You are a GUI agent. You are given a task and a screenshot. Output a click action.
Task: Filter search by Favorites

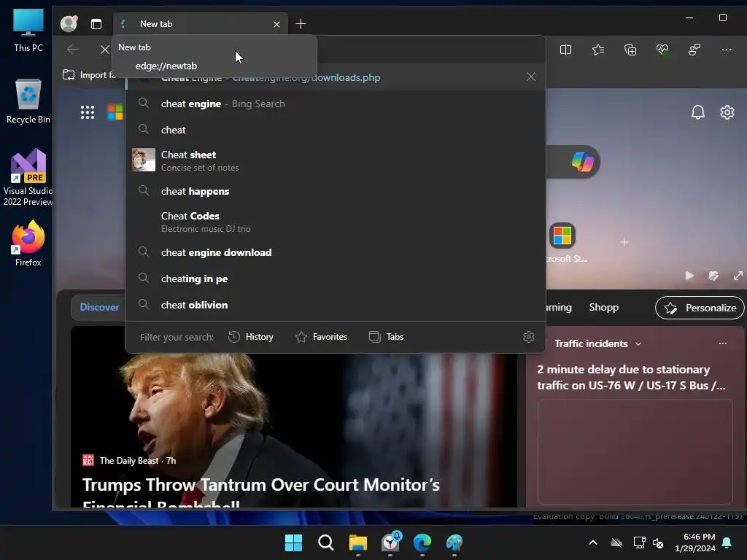(x=322, y=337)
